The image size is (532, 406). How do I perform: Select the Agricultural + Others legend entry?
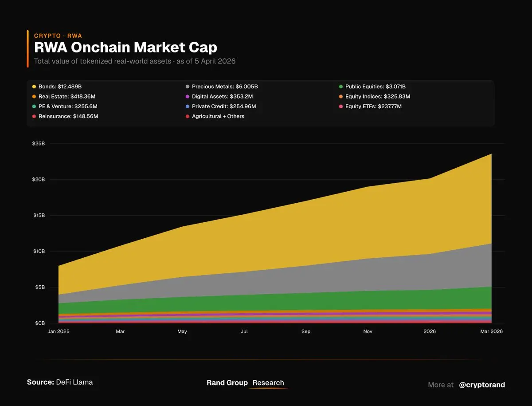click(215, 116)
